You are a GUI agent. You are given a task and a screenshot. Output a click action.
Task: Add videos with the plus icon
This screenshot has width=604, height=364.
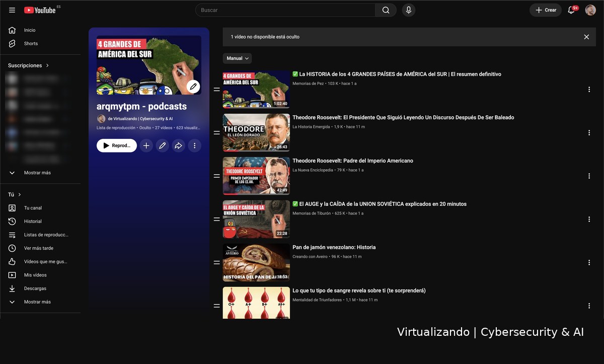point(146,145)
